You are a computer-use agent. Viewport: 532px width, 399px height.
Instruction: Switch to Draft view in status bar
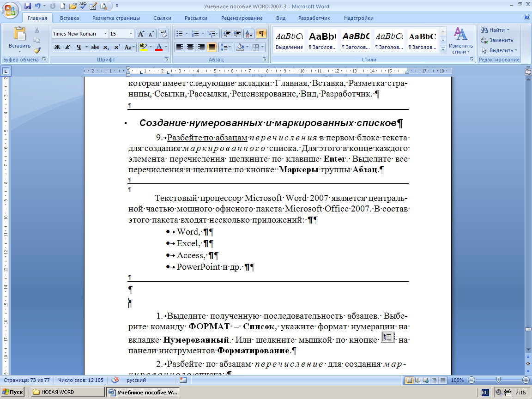pos(443,381)
